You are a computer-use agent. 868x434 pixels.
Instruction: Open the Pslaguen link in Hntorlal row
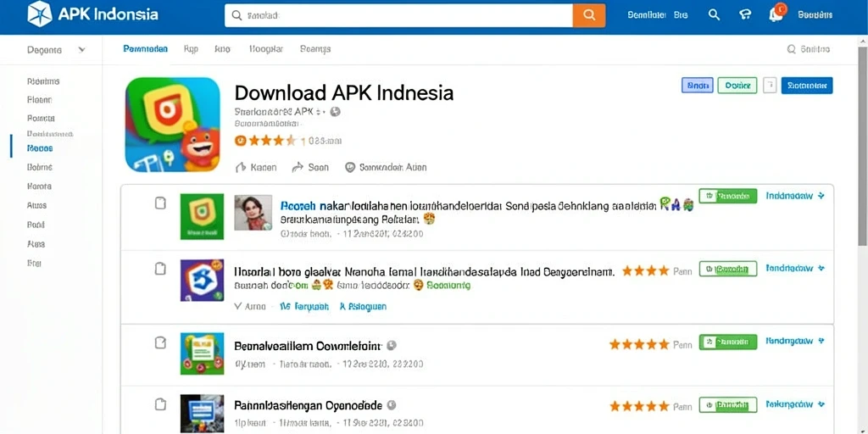(x=363, y=306)
